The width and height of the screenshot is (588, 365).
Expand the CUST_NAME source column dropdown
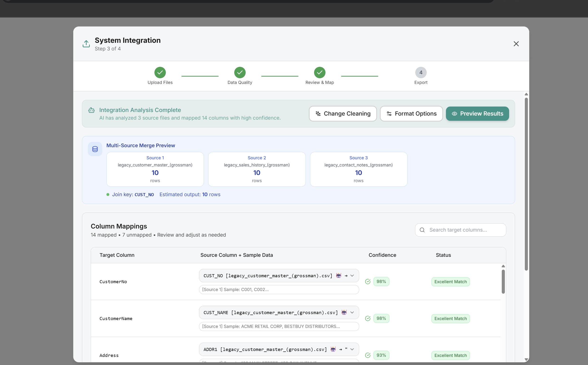click(x=352, y=312)
